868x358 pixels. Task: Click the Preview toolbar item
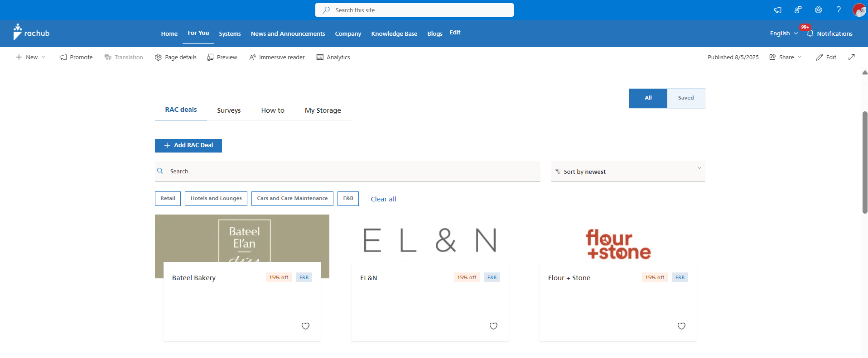(222, 57)
